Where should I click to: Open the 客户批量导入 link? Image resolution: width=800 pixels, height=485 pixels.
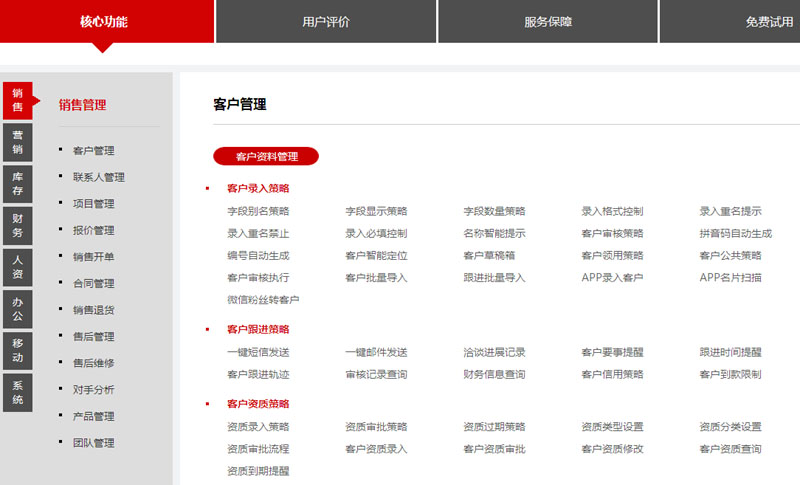(x=376, y=277)
